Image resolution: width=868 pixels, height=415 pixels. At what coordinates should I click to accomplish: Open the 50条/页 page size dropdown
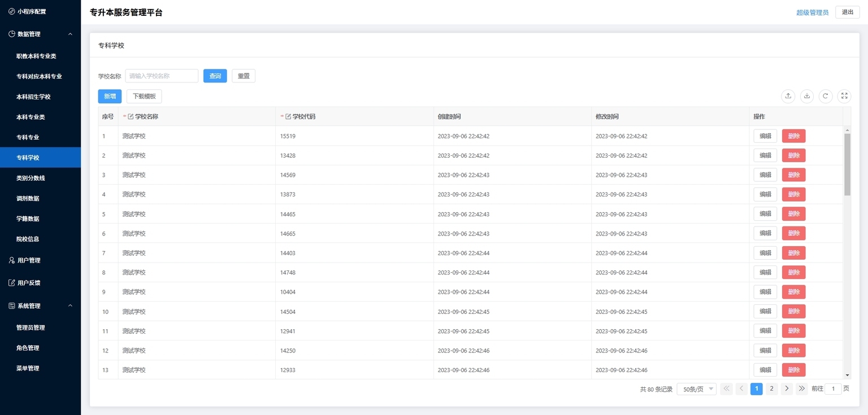(x=696, y=389)
